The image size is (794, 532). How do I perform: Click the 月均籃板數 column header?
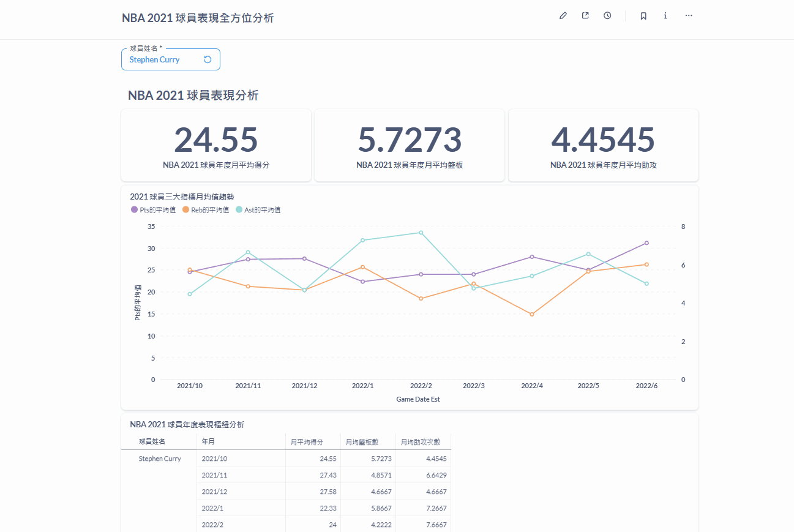362,441
